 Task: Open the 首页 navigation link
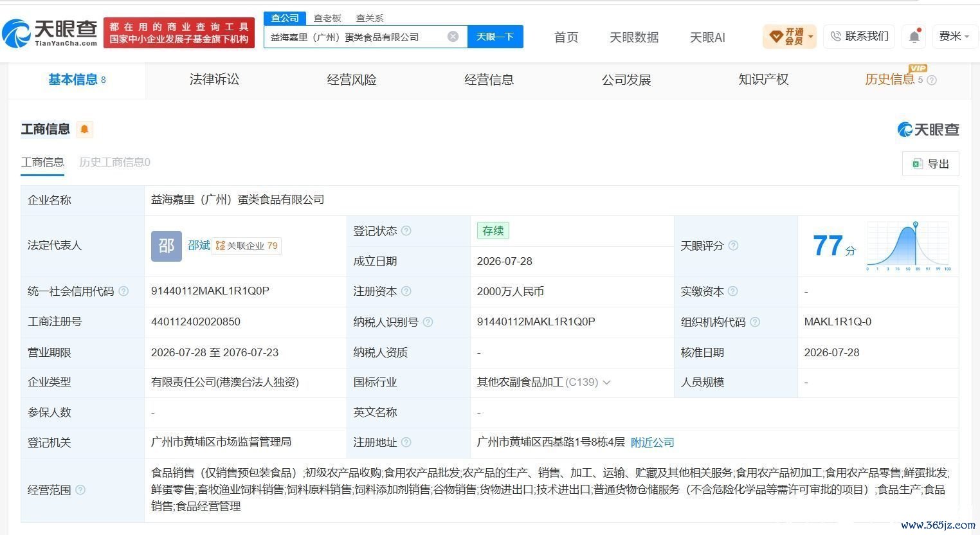[566, 37]
